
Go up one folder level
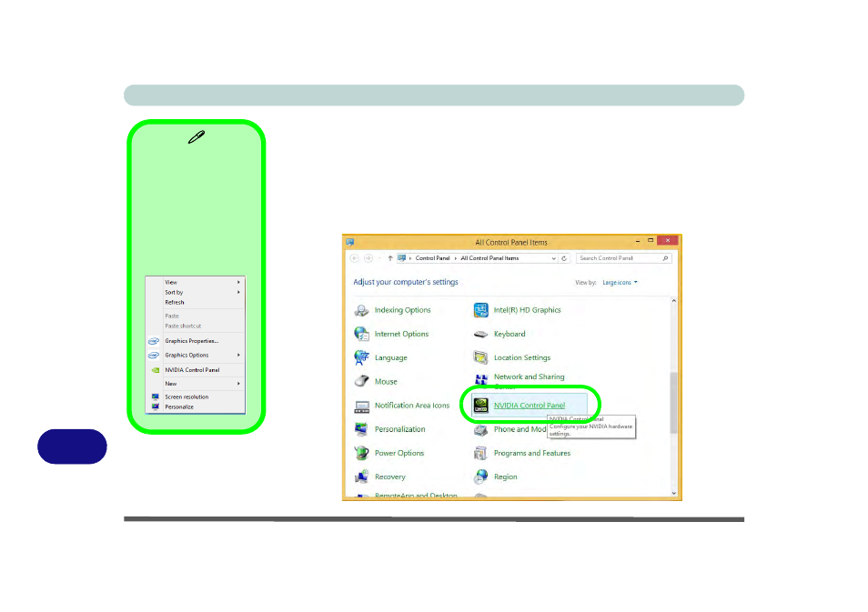point(390,258)
